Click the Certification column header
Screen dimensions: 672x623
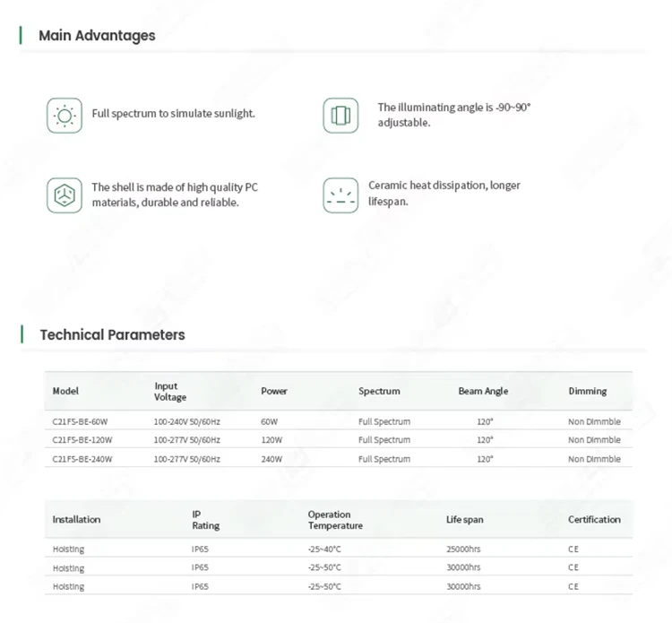[x=594, y=519]
